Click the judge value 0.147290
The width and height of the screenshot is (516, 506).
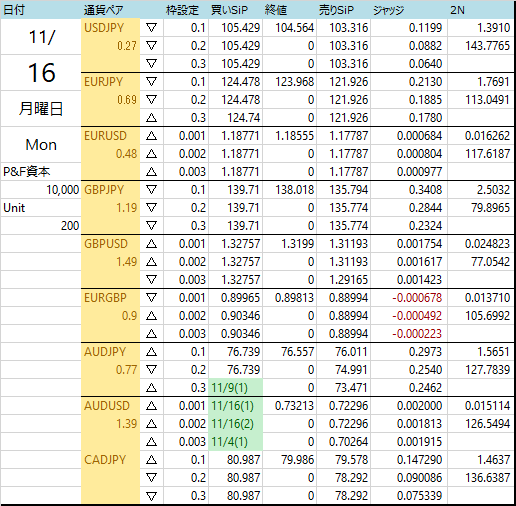[x=420, y=460]
